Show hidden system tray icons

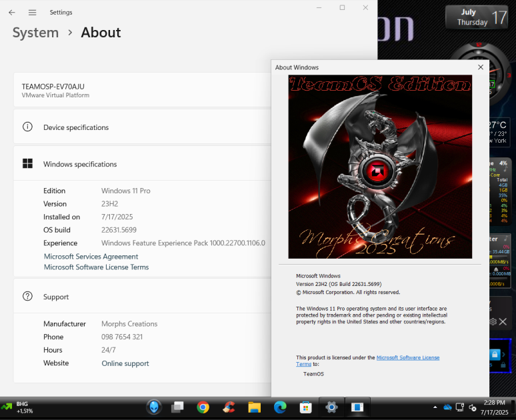435,407
